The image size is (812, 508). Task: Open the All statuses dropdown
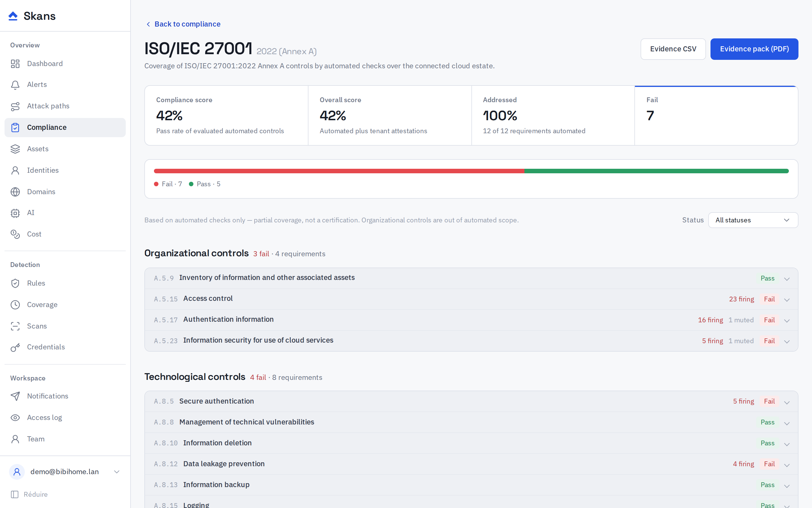[753, 220]
